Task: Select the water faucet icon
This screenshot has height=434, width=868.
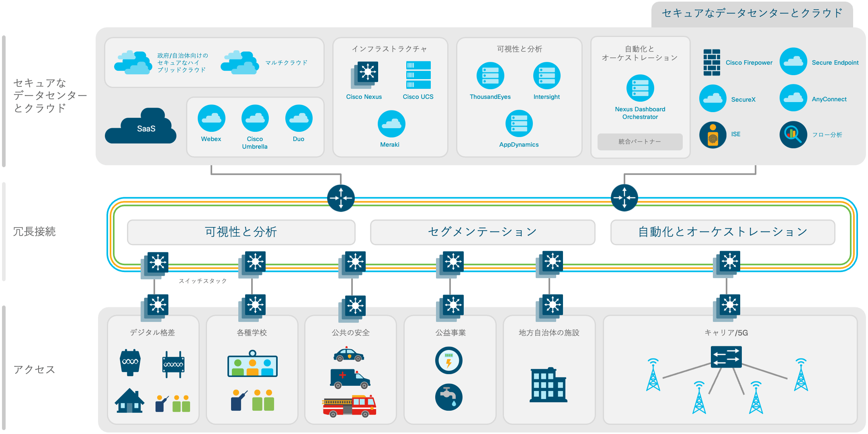Action: (449, 397)
